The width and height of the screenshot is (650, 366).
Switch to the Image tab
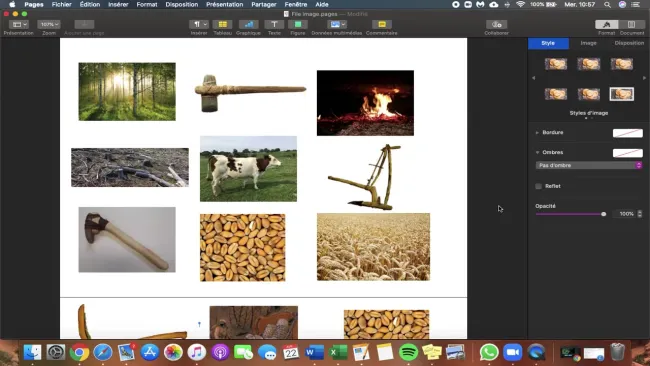pos(588,43)
